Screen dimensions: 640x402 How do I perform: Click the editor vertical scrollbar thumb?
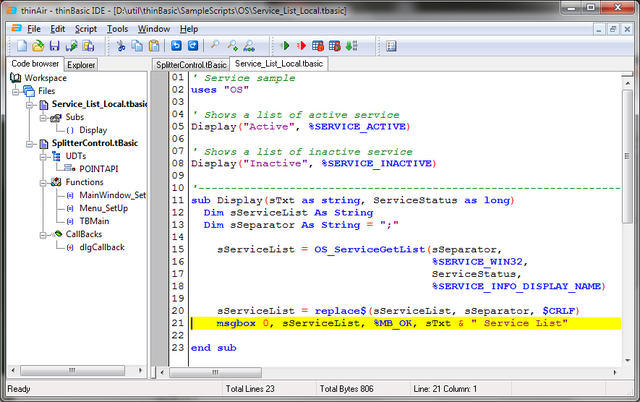pos(627,156)
